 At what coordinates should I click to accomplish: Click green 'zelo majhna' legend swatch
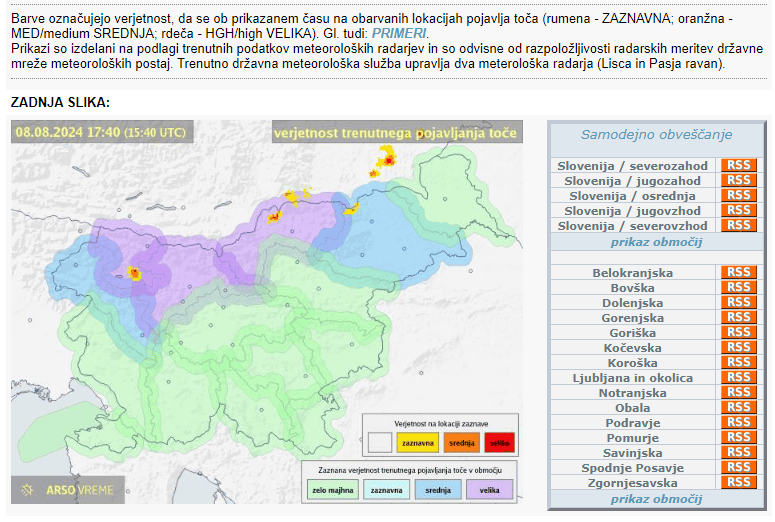[331, 489]
